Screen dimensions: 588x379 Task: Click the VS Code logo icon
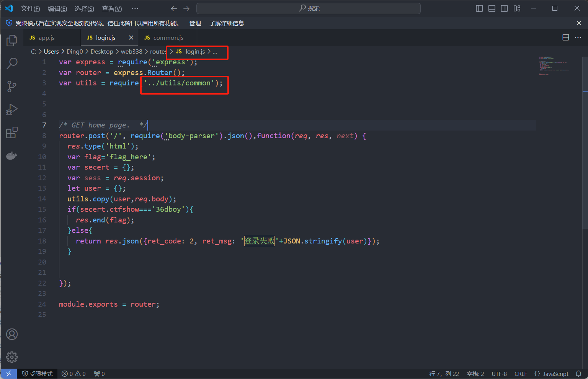pyautogui.click(x=9, y=8)
